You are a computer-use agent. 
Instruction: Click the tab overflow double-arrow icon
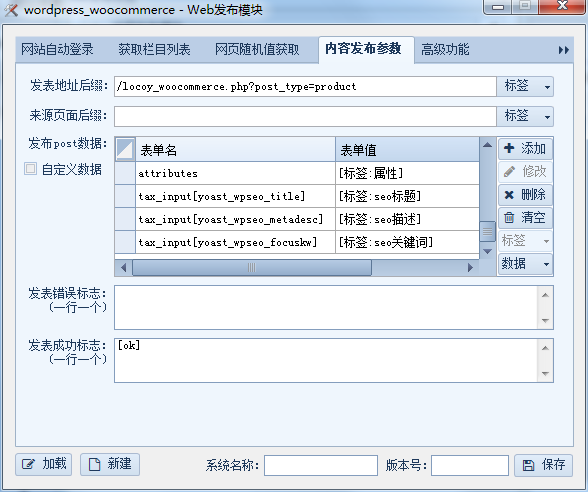coord(564,50)
